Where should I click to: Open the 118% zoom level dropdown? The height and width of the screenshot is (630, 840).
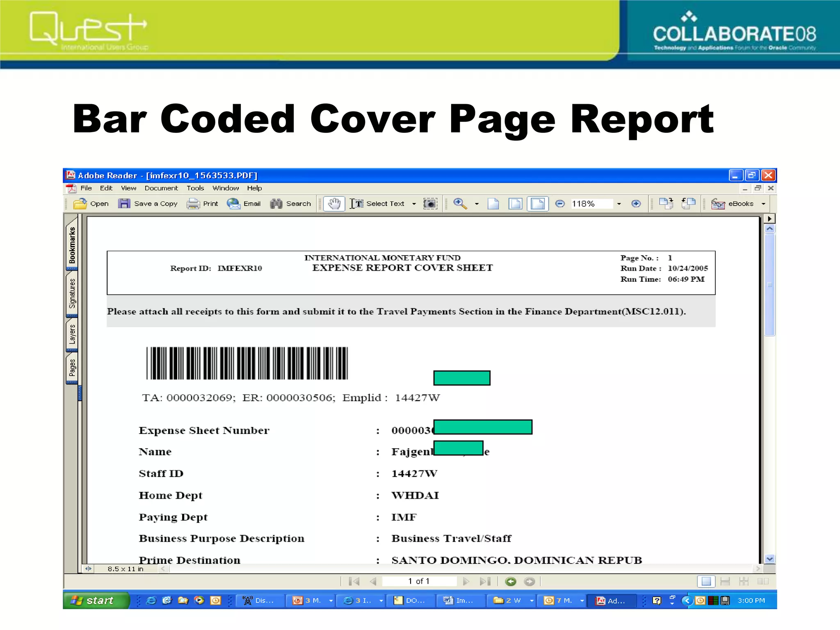coord(619,204)
